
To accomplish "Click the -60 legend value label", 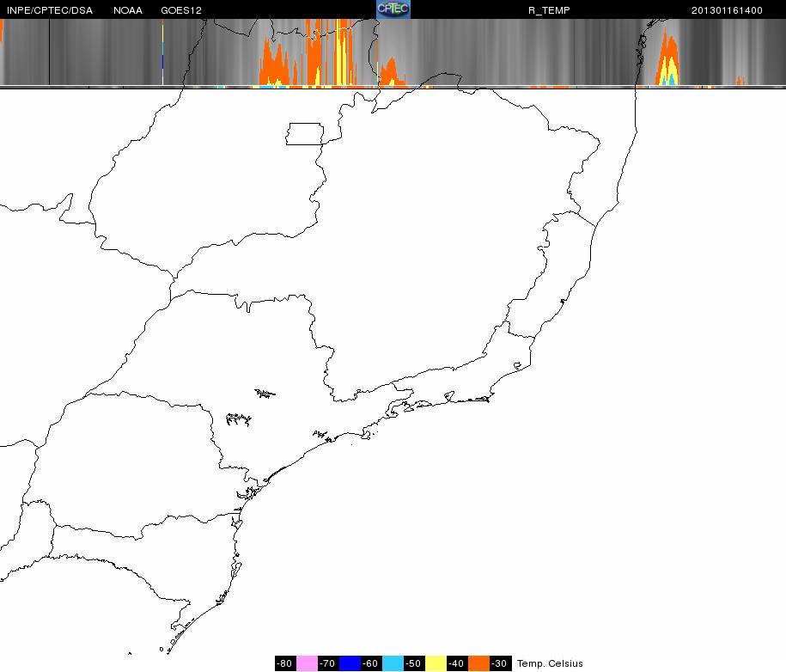I will click(x=371, y=663).
